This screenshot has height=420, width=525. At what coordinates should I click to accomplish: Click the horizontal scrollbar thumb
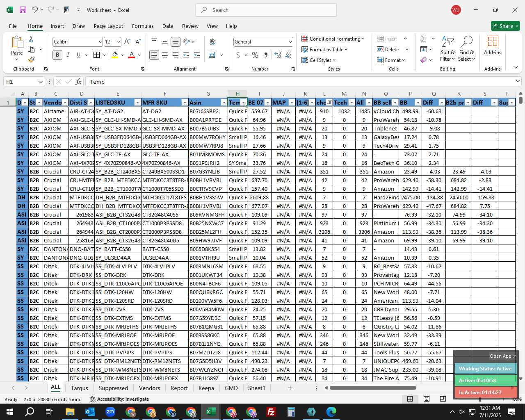[x=373, y=388]
